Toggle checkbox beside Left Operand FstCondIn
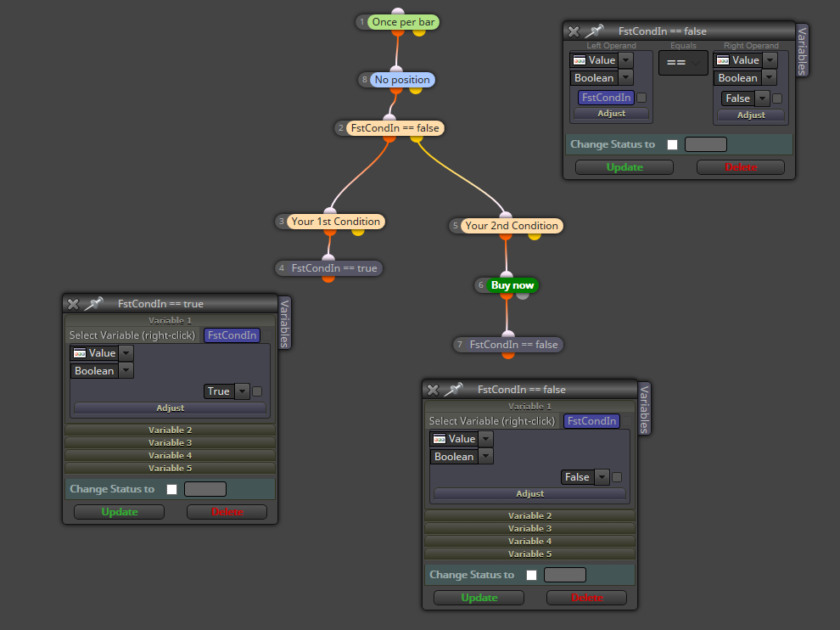The width and height of the screenshot is (840, 630). click(641, 98)
